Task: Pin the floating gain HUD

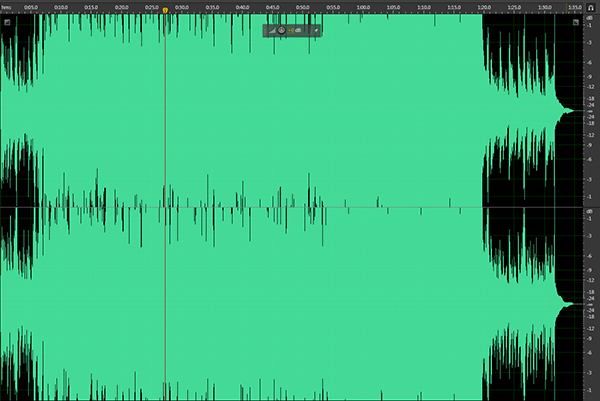Action: coord(316,30)
